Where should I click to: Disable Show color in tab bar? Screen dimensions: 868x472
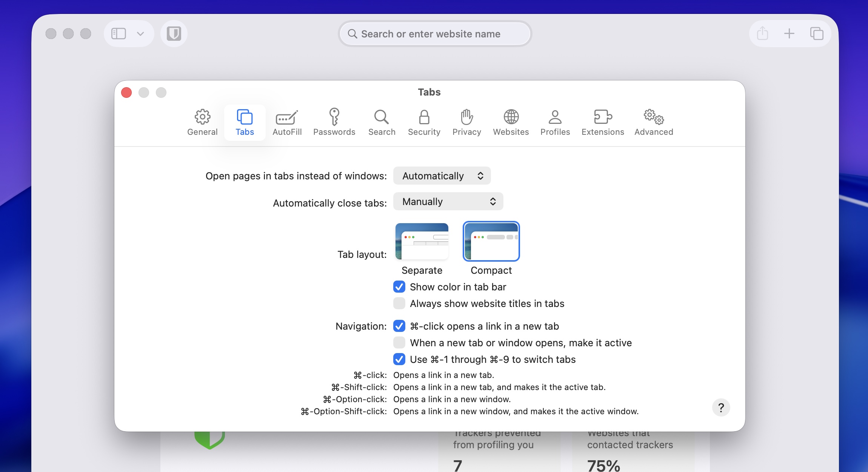tap(399, 287)
